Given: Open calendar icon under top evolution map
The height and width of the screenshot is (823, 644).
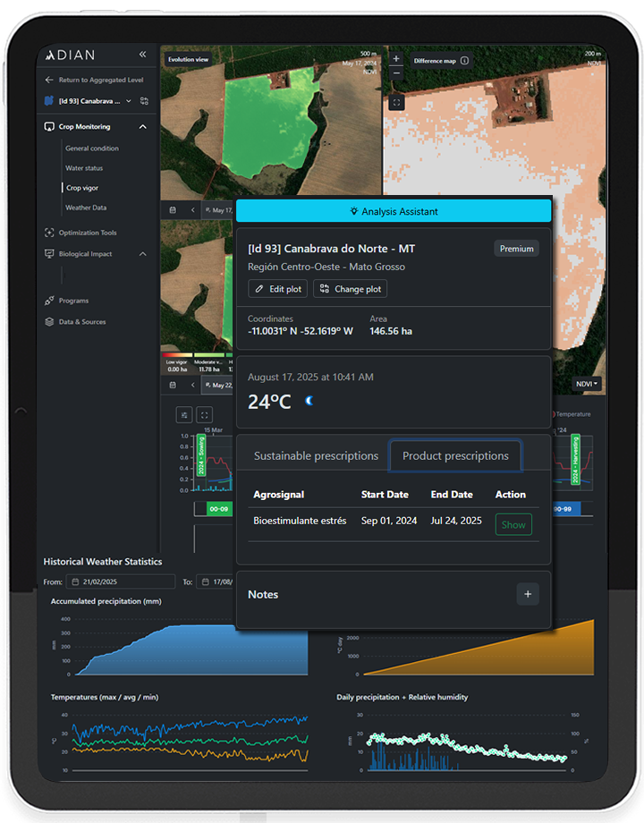Looking at the screenshot, I should tap(173, 210).
